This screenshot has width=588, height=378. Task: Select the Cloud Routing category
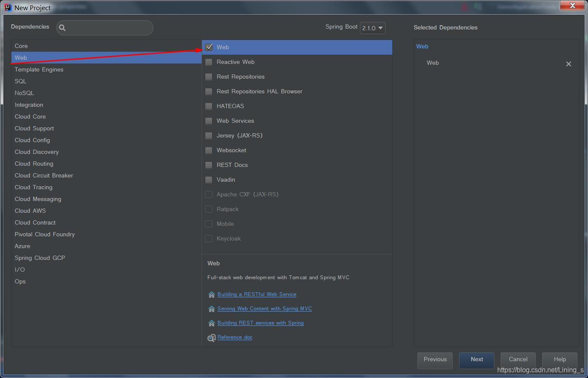tap(106, 164)
